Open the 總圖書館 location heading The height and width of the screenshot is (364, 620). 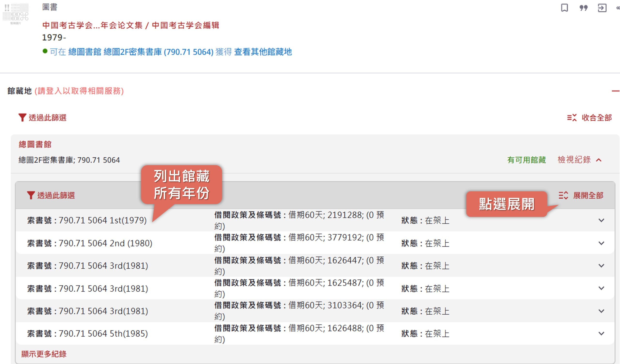click(35, 144)
